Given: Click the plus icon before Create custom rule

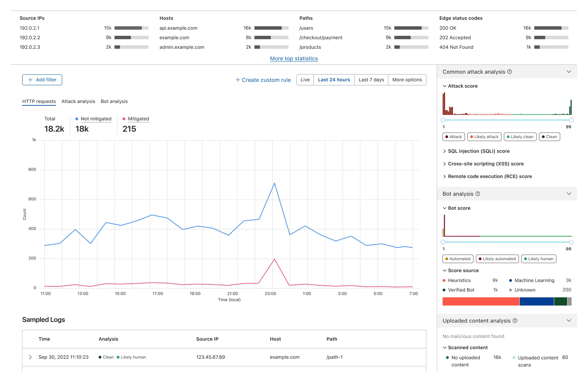Looking at the screenshot, I should [238, 80].
